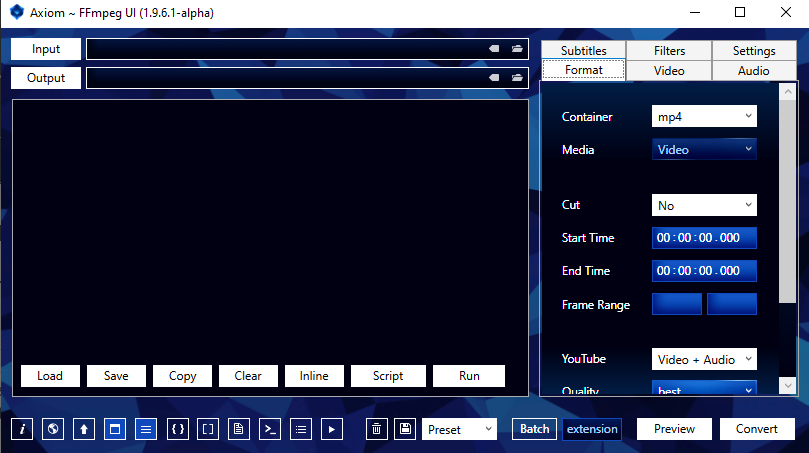Click the End Time field
The height and width of the screenshot is (453, 809).
click(704, 271)
